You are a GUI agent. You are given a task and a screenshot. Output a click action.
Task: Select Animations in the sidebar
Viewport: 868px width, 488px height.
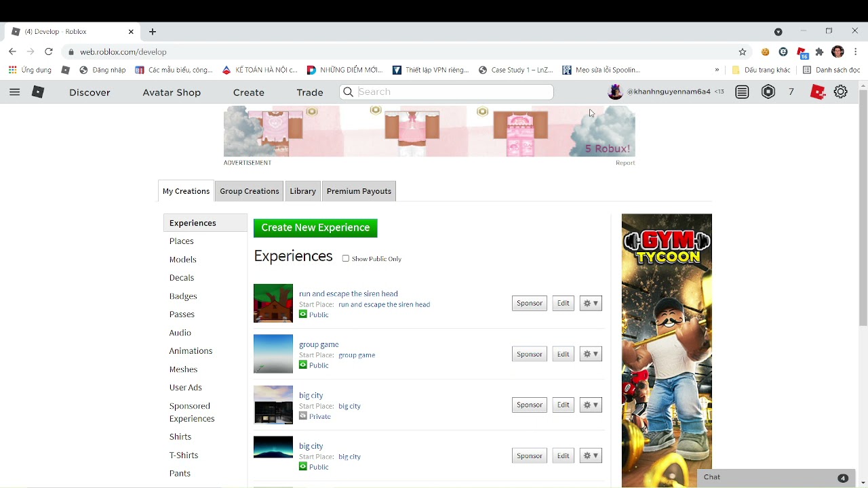point(191,351)
